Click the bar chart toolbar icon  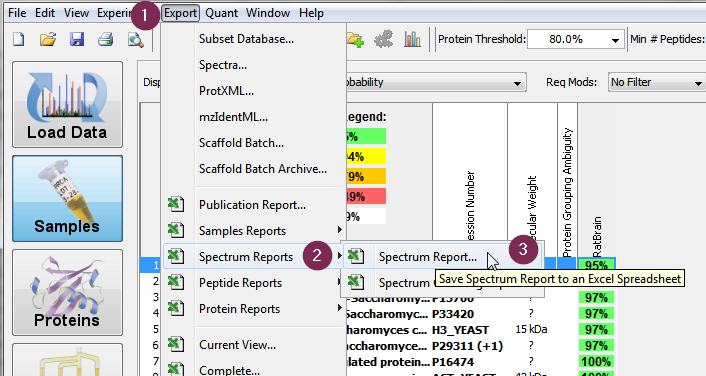coord(412,40)
